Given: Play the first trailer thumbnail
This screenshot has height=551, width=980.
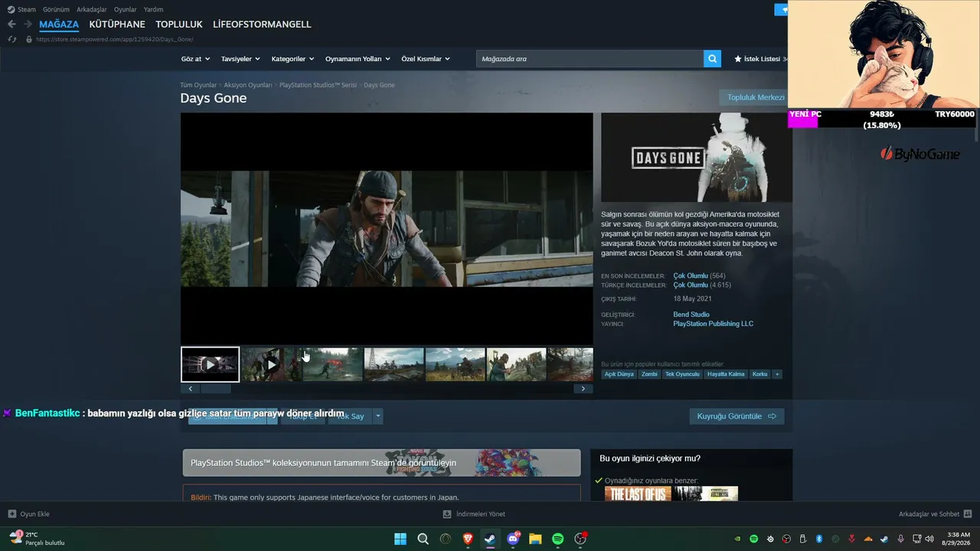Looking at the screenshot, I should [211, 364].
